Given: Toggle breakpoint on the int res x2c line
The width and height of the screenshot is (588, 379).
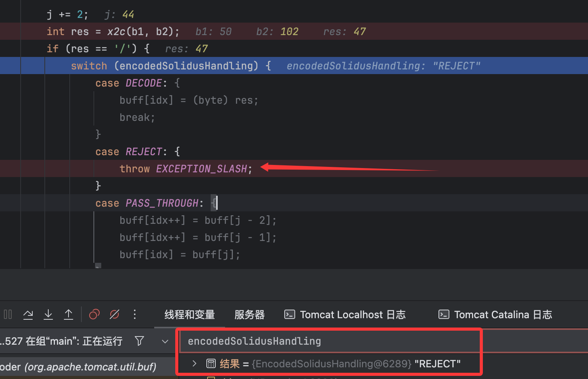Looking at the screenshot, I should [10, 32].
